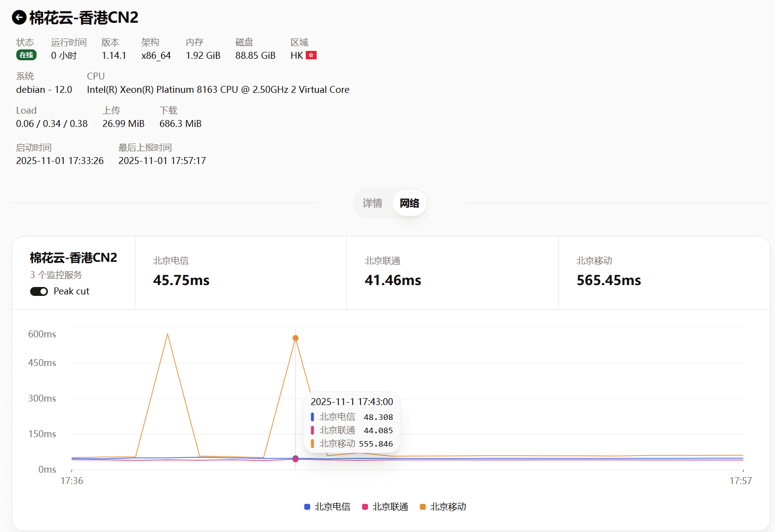This screenshot has width=775, height=532.
Task: Toggle the Peak cut switch
Action: 39,291
